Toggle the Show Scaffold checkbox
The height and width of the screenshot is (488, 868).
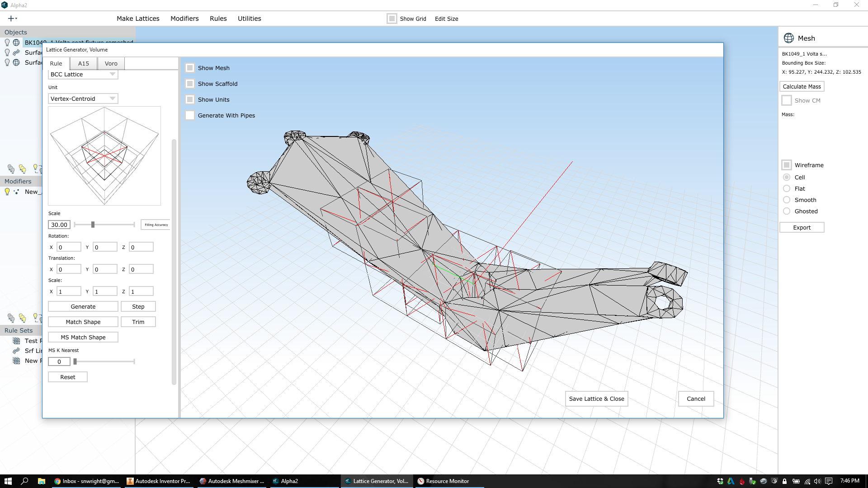(190, 84)
